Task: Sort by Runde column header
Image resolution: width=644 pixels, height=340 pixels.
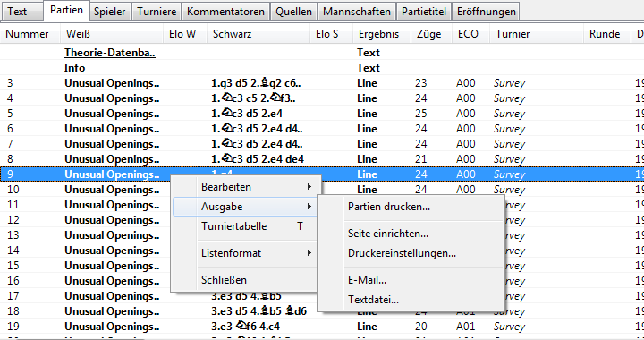Action: click(x=607, y=34)
